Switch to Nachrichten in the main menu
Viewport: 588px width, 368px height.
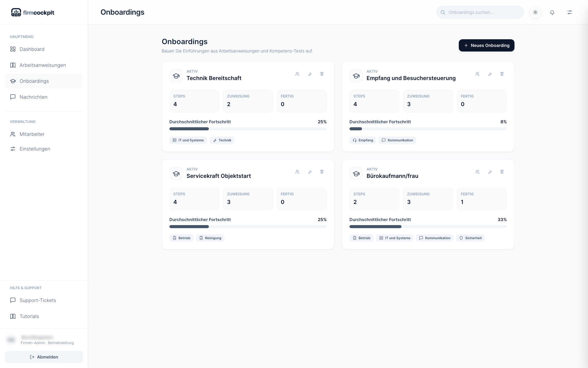[x=33, y=97]
